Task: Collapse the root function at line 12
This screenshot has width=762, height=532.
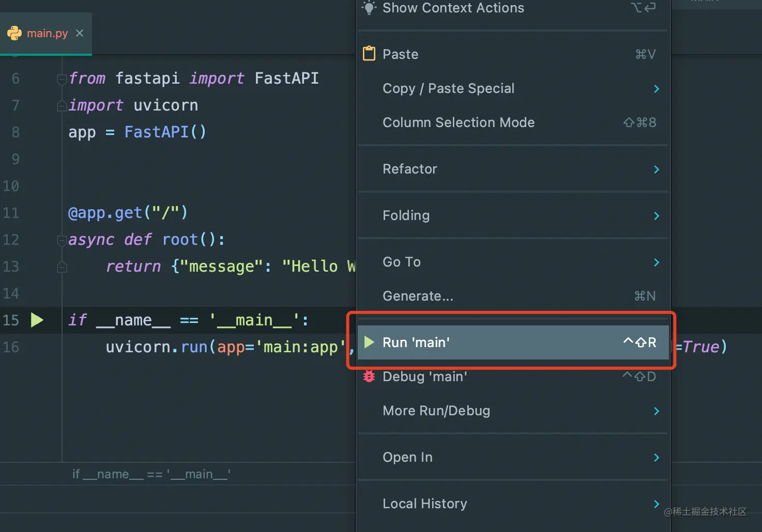Action: [x=62, y=240]
